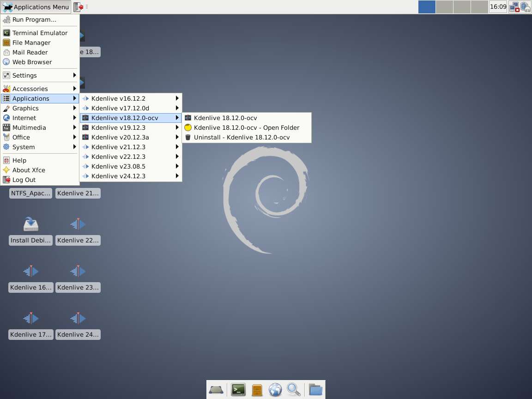Click the magnifier search icon in the dock
Screen dimensions: 532x399
click(x=294, y=389)
